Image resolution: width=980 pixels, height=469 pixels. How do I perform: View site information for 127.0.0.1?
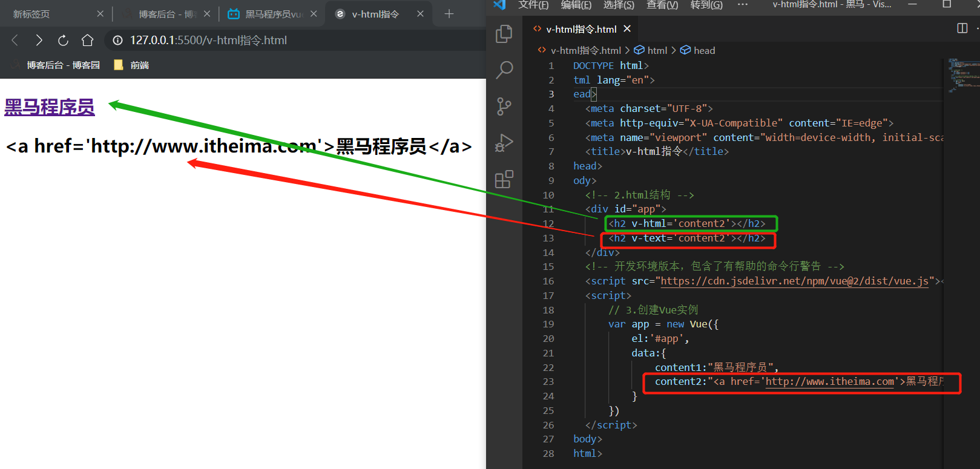point(118,40)
